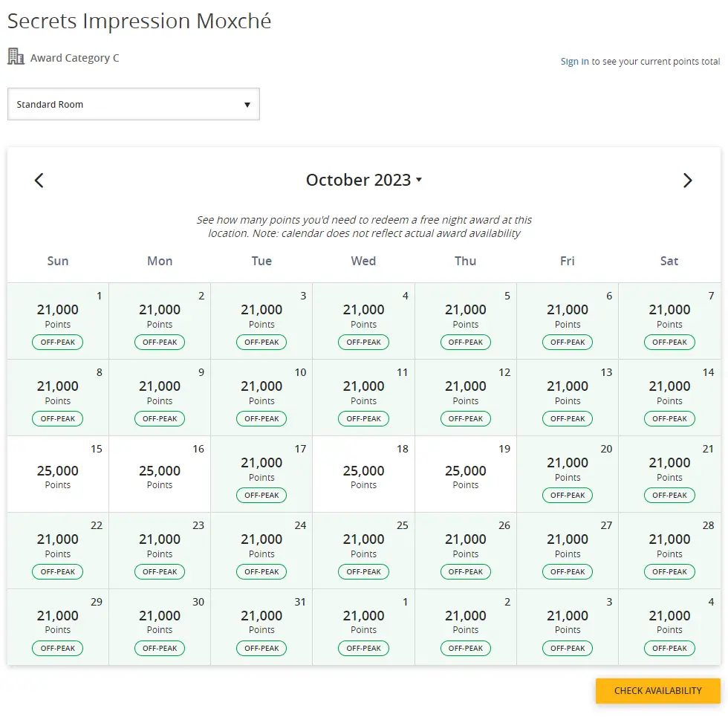This screenshot has height=717, width=728.
Task: Pick Wednesday October 18 cell
Action: 363,473
